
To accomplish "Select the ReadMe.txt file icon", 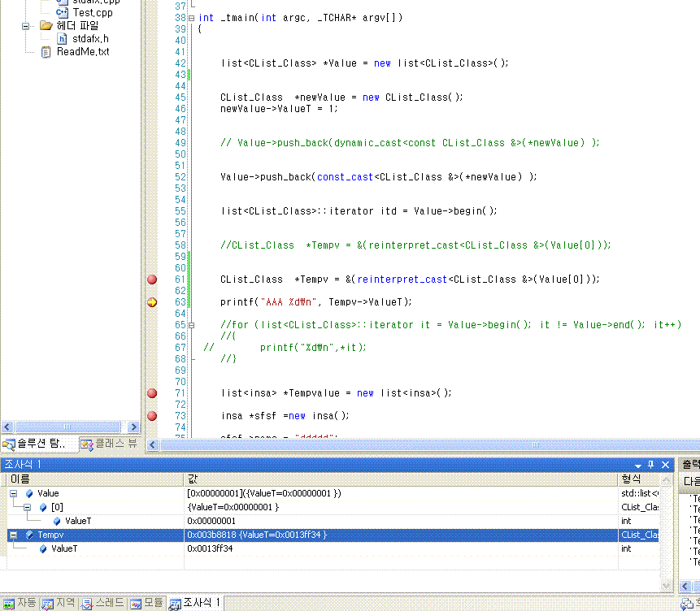I will 46,51.
